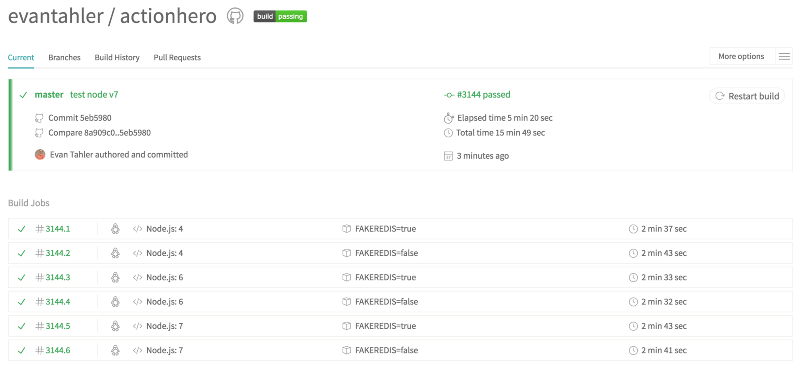Click the Linux penguin icon in job 3144.5
The height and width of the screenshot is (370, 800).
click(x=115, y=326)
